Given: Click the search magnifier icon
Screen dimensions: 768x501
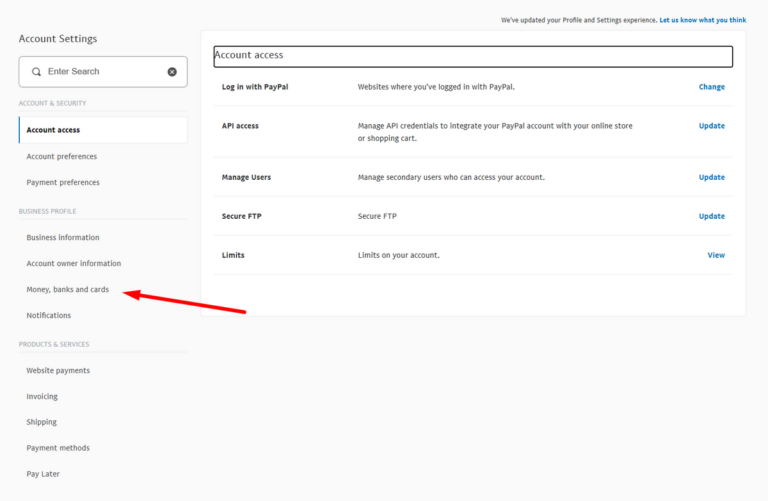Looking at the screenshot, I should 36,72.
